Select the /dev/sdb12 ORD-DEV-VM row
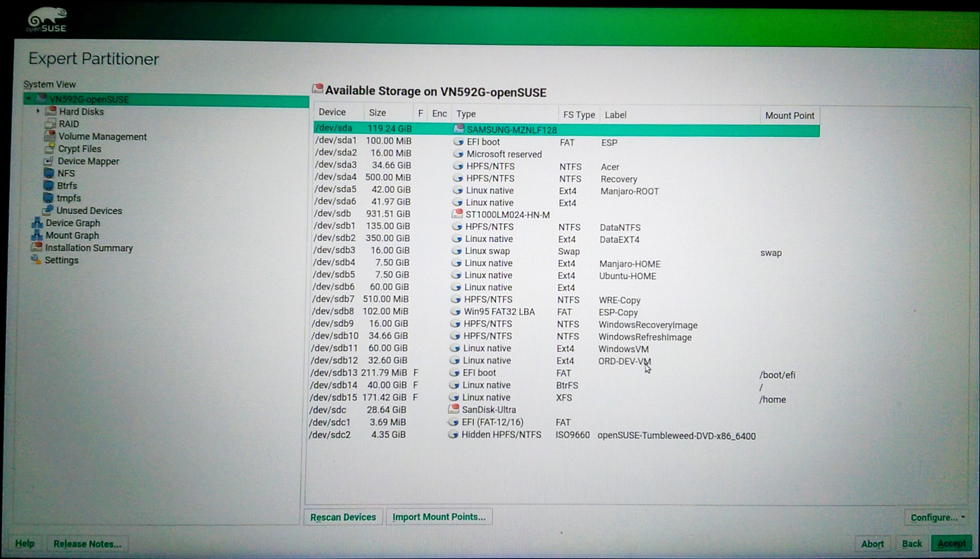The image size is (980, 559). [x=564, y=361]
